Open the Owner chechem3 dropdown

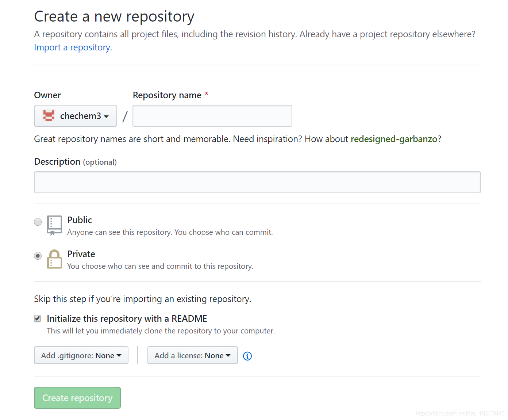coord(76,116)
